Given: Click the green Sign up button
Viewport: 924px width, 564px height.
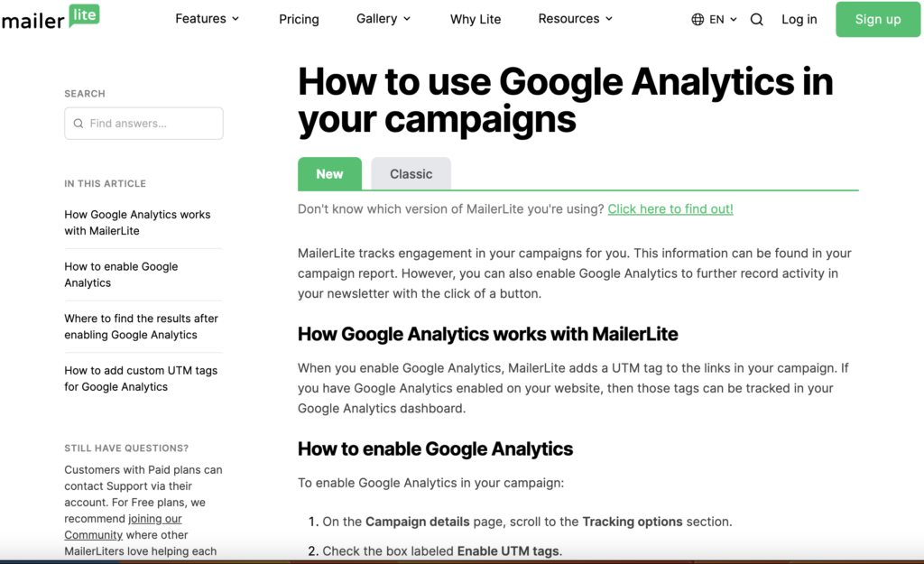Looking at the screenshot, I should (877, 19).
